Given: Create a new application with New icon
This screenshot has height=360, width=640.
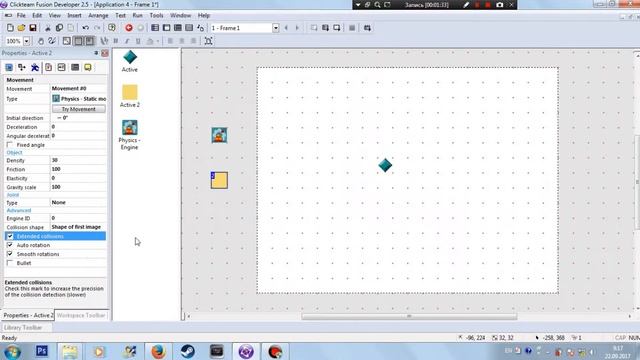Looking at the screenshot, I should click(x=10, y=28).
